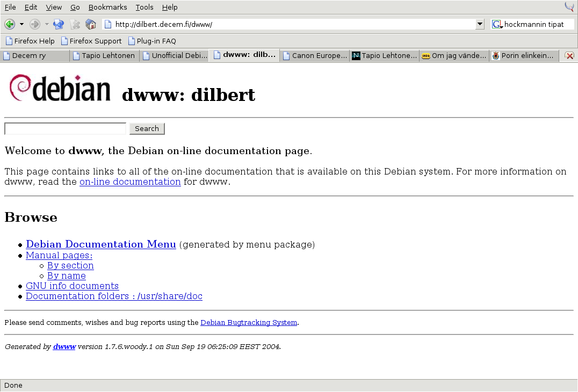Switch to the Porin elinkein... tab
This screenshot has height=392, width=578.
(x=524, y=56)
